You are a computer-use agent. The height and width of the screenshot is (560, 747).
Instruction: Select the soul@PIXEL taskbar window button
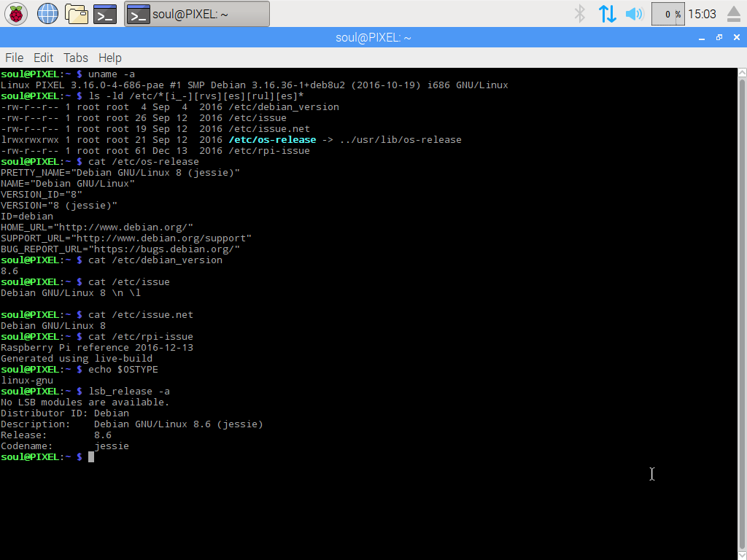click(197, 14)
